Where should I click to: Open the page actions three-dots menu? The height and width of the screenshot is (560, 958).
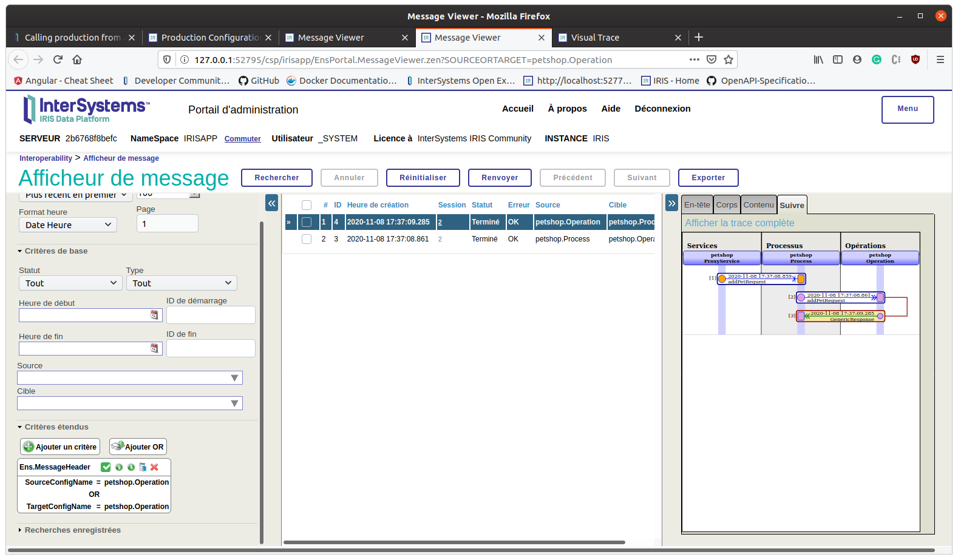[x=695, y=59]
